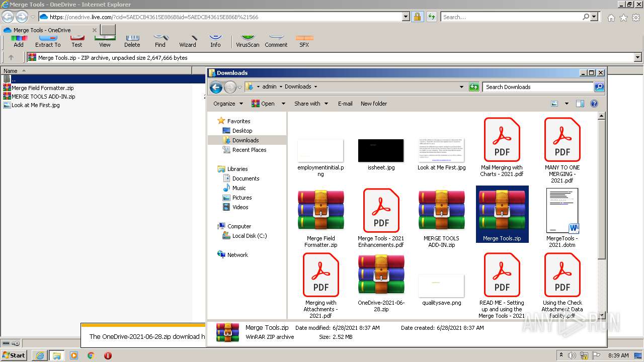644x362 pixels.
Task: Select Mail Merging with Charts - 2021.pdf
Action: [x=502, y=147]
